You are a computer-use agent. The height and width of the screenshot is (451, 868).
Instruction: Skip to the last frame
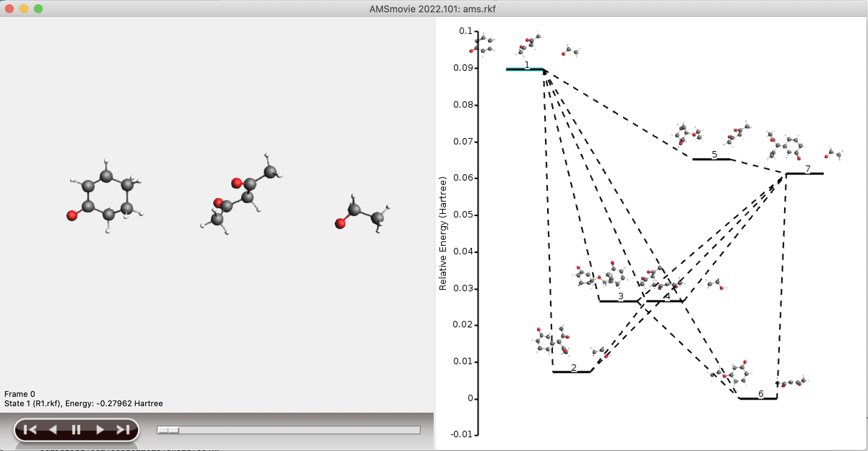(x=123, y=430)
